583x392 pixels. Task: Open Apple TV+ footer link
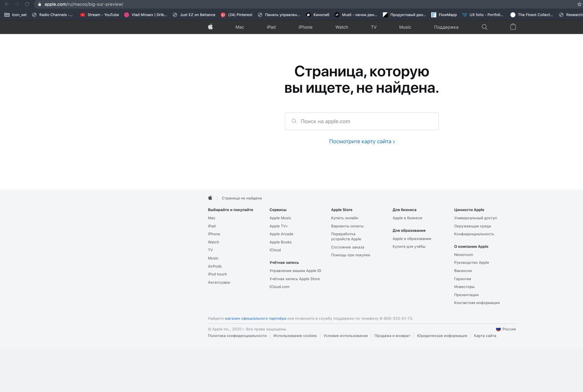[278, 226]
